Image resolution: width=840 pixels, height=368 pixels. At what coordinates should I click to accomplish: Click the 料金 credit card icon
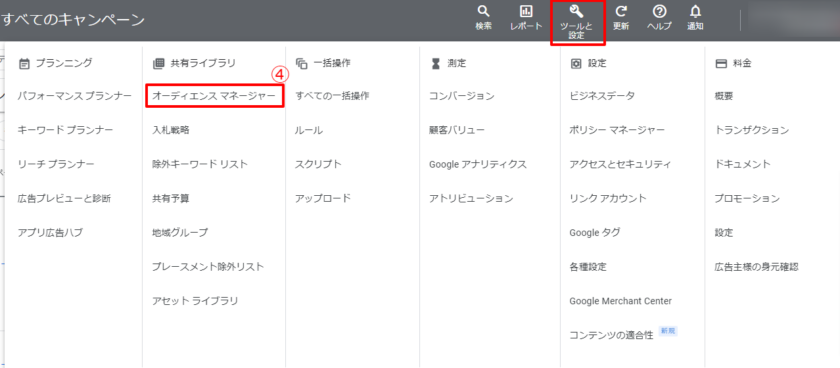pyautogui.click(x=721, y=64)
